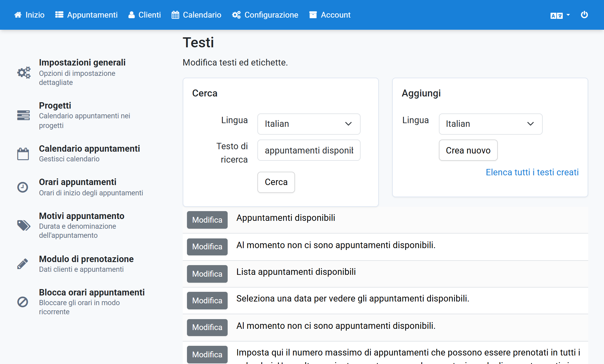
Task: Click the 'Modifica testi ed etichette.' subtitle
Action: pyautogui.click(x=235, y=62)
